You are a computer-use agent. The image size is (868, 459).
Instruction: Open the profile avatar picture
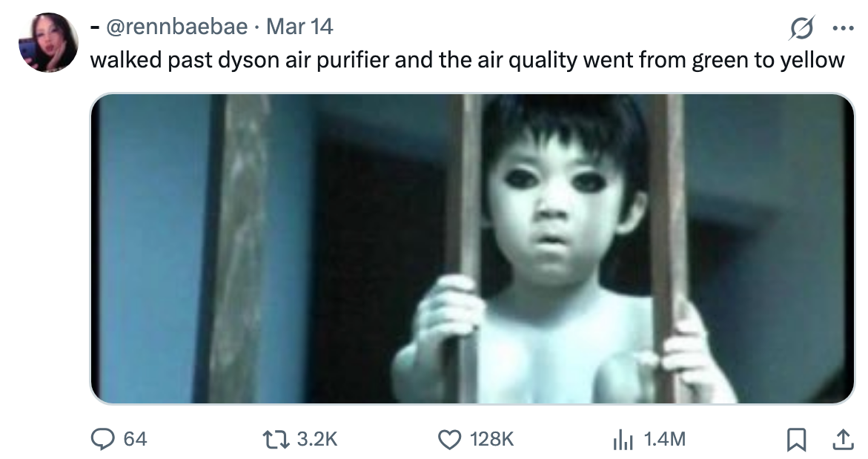(49, 42)
